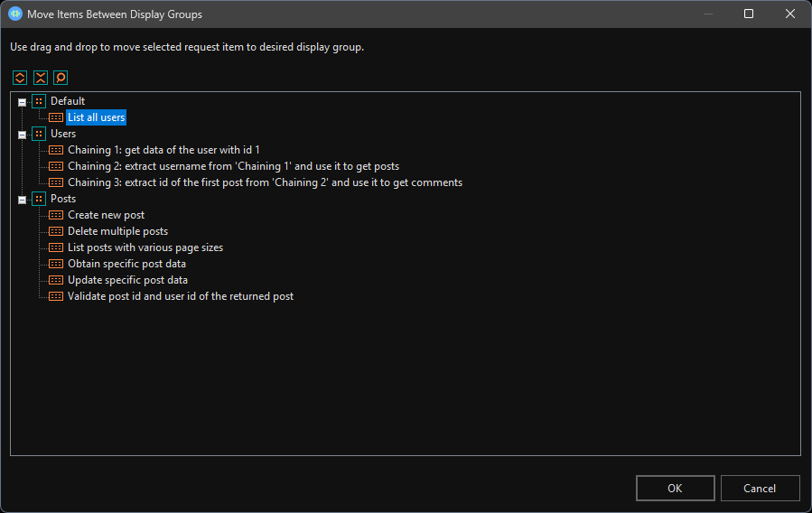The width and height of the screenshot is (812, 513).
Task: Select the Default group label
Action: [68, 101]
